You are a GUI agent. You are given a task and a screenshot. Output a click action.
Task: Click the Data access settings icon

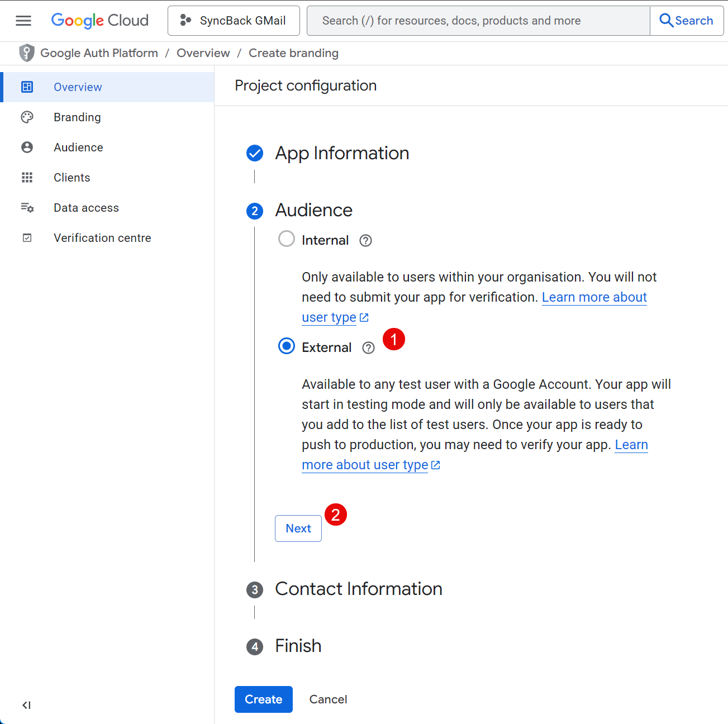click(27, 208)
